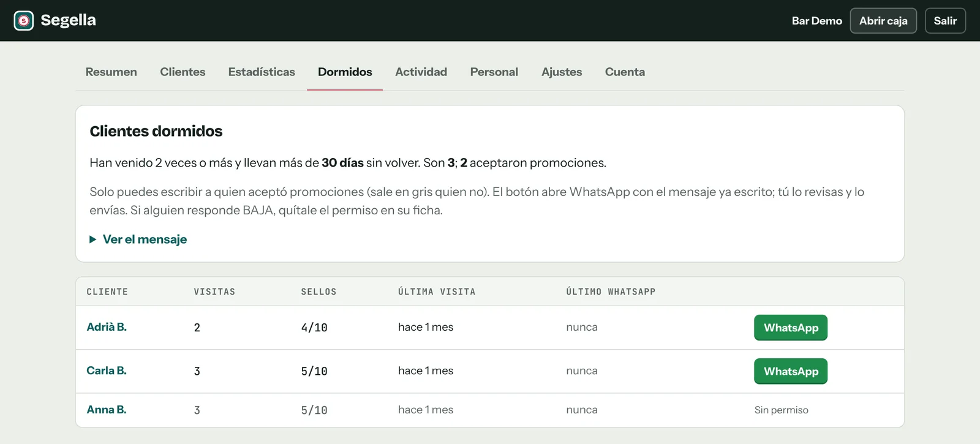
Task: Click the '30 días' bold text
Action: (x=342, y=163)
